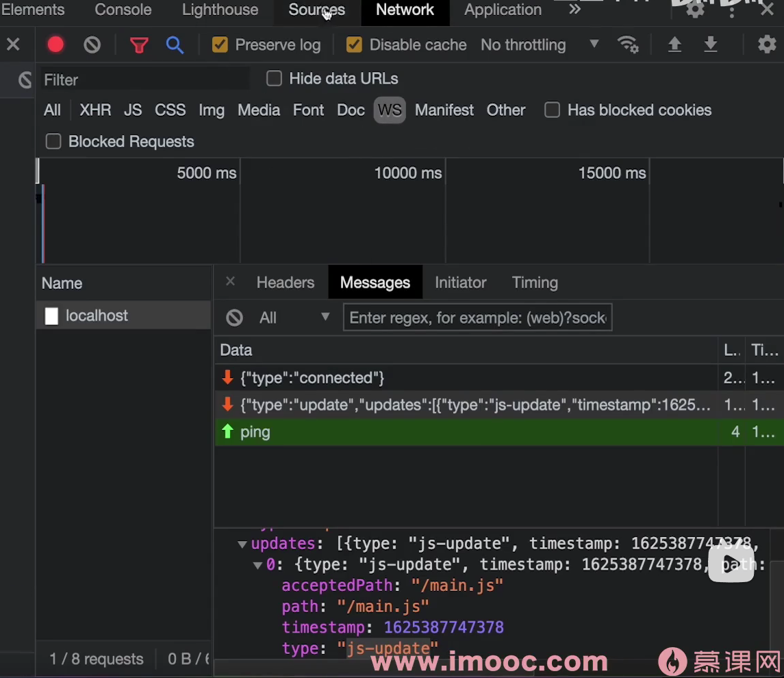Clear WebSocket messages icon

coord(234,318)
